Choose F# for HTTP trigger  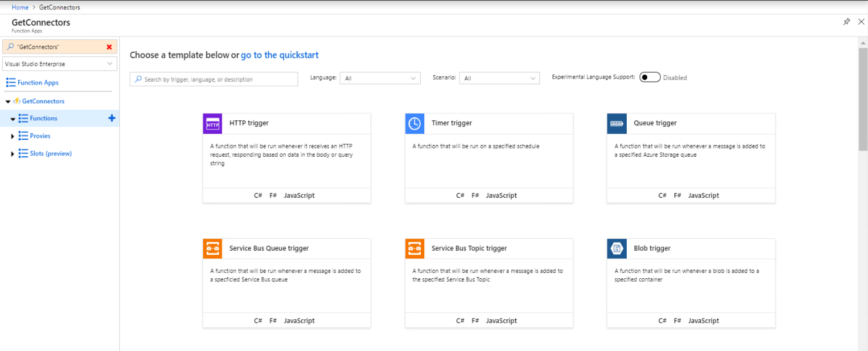[x=273, y=195]
